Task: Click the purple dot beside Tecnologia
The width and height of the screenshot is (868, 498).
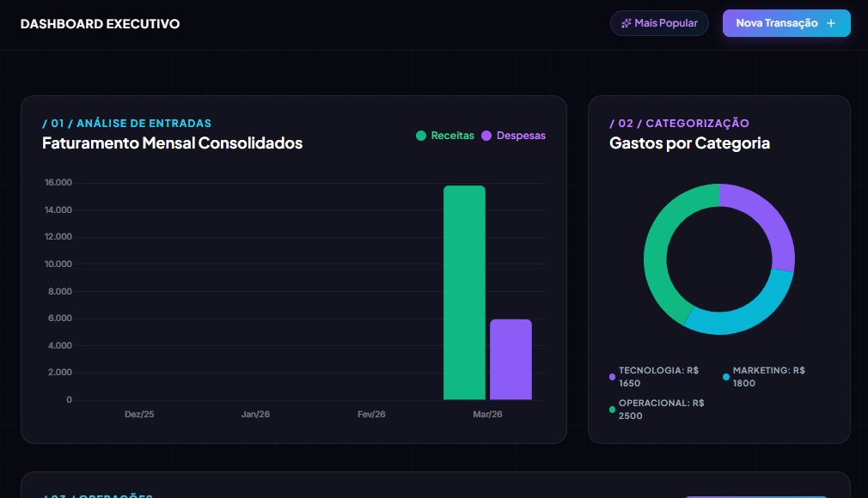Action: (x=612, y=377)
